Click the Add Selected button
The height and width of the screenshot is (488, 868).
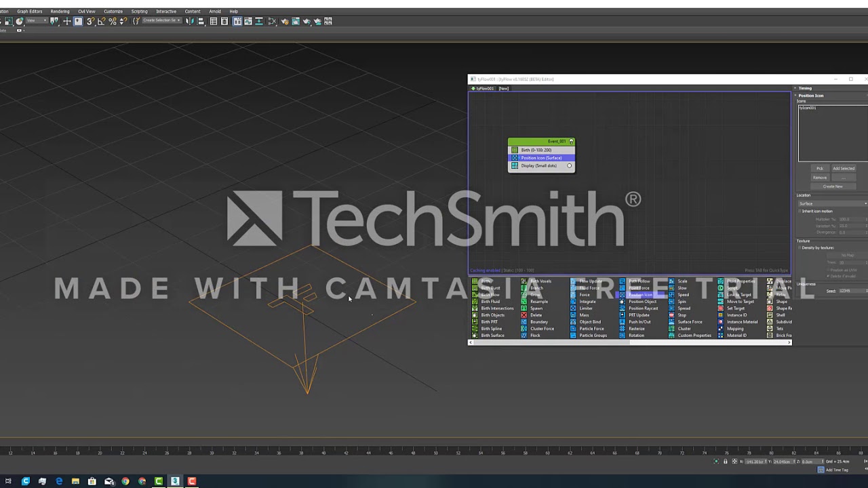click(x=844, y=169)
